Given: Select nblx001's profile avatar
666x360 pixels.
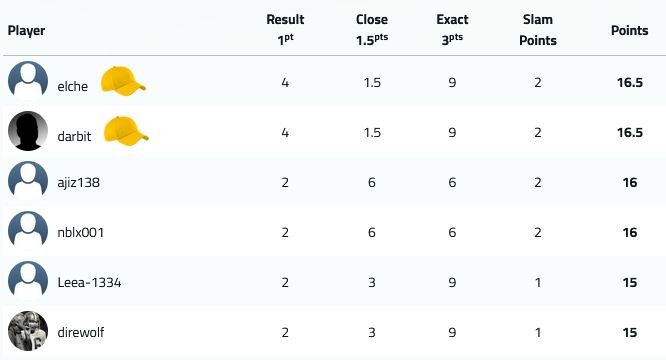Looking at the screenshot, I should [x=28, y=231].
